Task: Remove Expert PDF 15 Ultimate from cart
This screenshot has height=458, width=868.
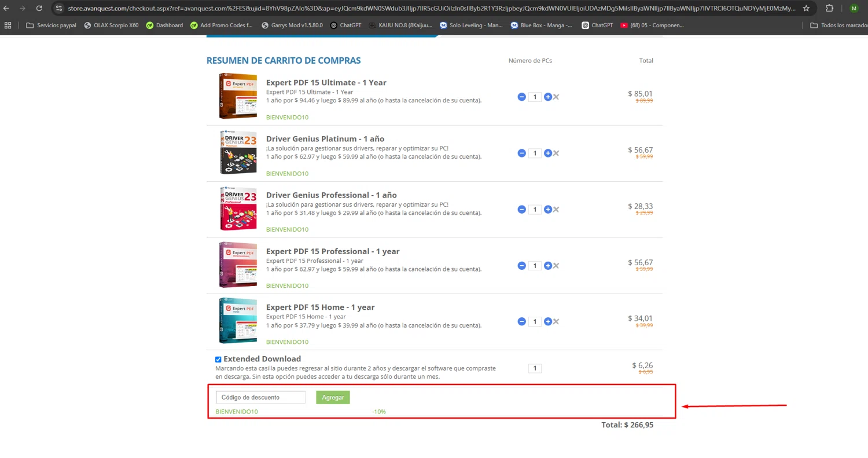Action: pos(556,97)
